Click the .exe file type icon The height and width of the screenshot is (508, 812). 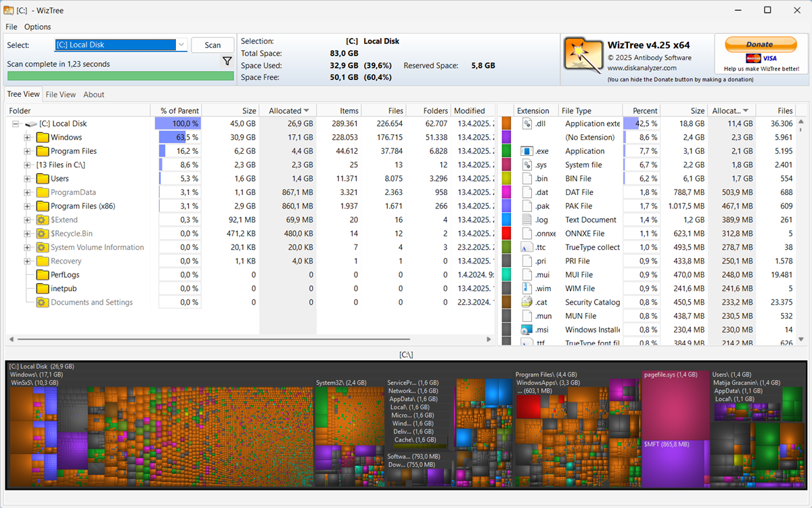click(x=527, y=151)
